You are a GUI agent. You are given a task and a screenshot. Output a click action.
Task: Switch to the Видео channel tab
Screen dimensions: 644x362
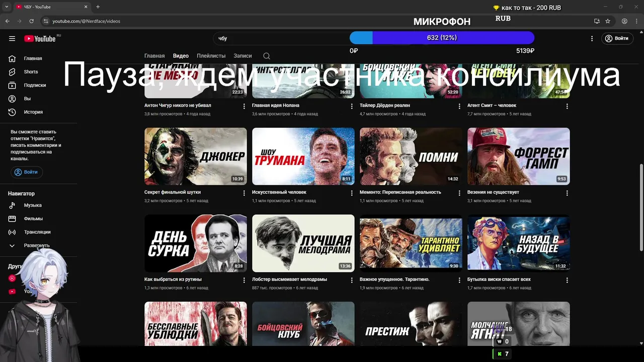point(181,56)
